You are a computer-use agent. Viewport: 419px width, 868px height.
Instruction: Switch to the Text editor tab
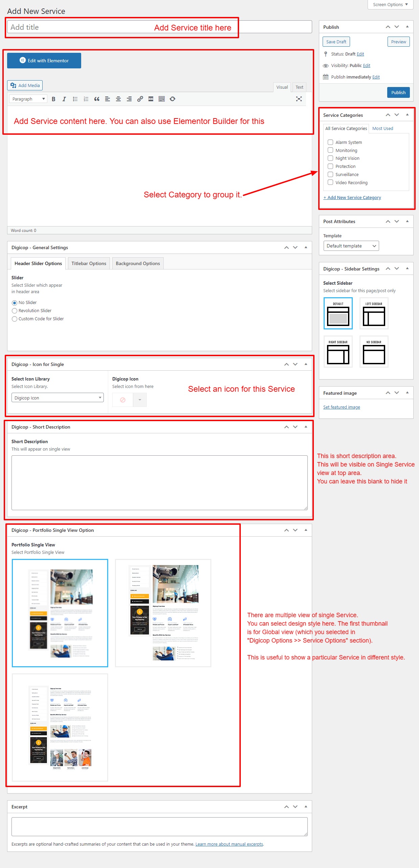tap(299, 87)
